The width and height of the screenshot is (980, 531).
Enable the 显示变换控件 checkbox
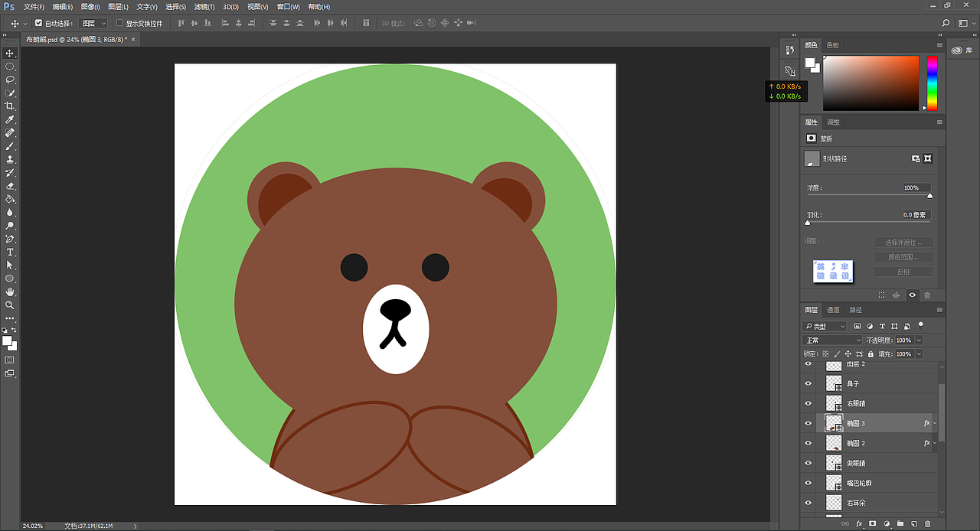click(119, 23)
